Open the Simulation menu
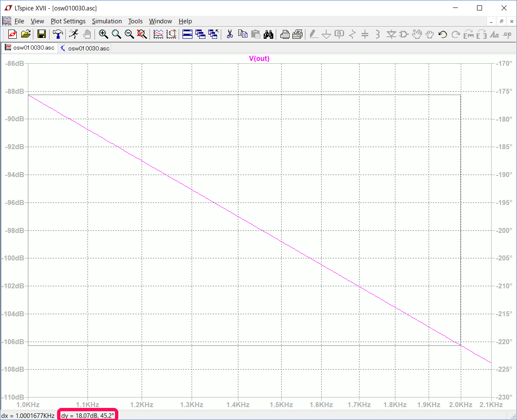This screenshot has width=517, height=420. [x=107, y=21]
